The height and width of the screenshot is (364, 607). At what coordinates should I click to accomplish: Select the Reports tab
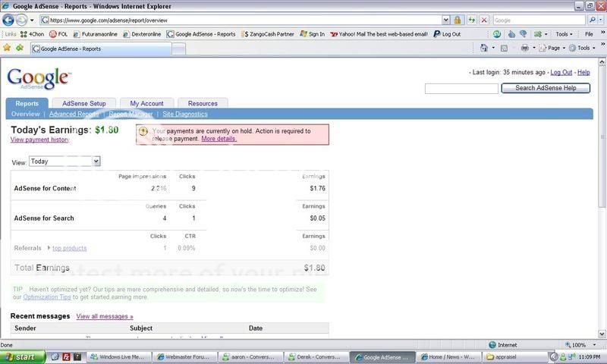click(27, 103)
